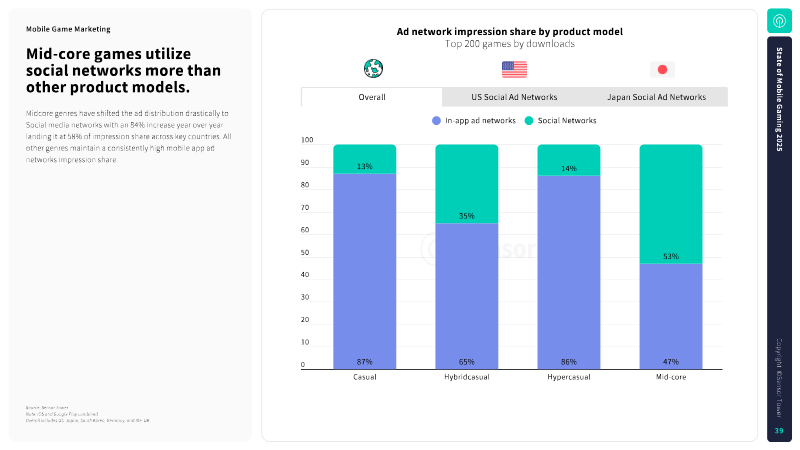
Task: Click the Hybridcasual 35% teal segment
Action: pyautogui.click(x=466, y=184)
